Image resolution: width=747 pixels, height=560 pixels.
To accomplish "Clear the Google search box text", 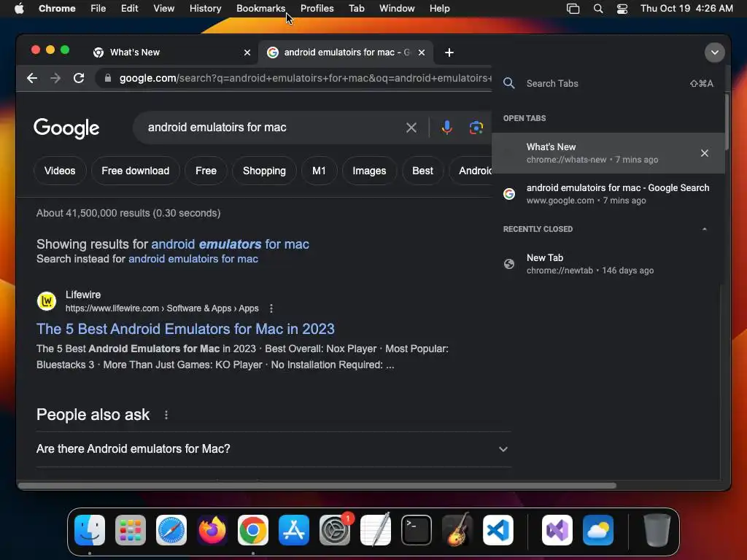I will 411,128.
